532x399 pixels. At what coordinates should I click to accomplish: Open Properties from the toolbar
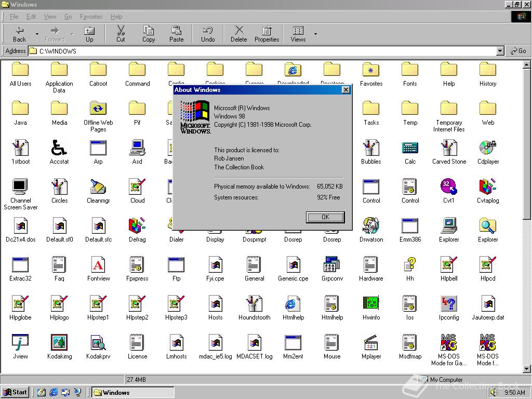pos(267,34)
